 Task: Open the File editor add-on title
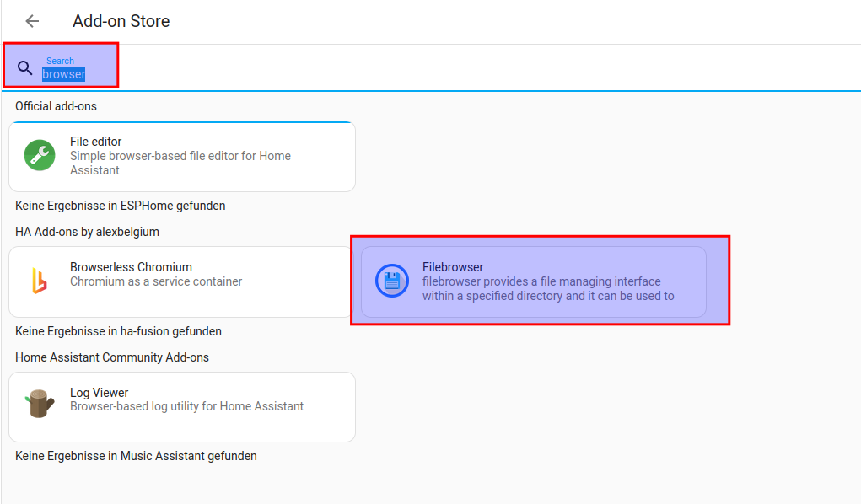(x=95, y=142)
